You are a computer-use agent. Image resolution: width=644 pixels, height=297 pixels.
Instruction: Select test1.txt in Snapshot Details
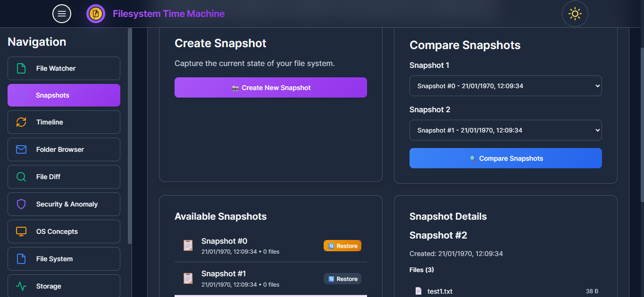[x=440, y=291]
